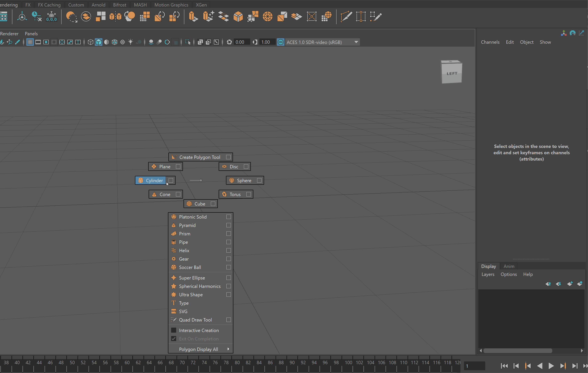This screenshot has height=373, width=588.
Task: Switch to the Arnold shelf tab
Action: (x=98, y=5)
